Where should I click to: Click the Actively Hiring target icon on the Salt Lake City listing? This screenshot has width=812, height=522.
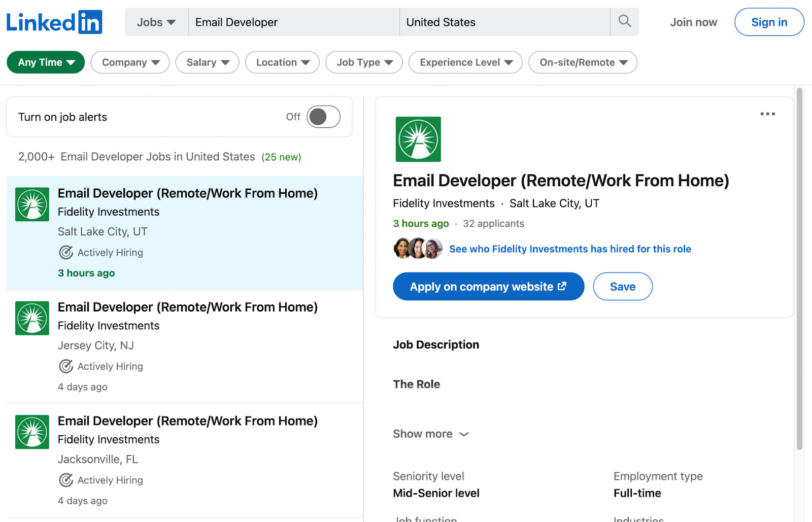[x=66, y=253]
